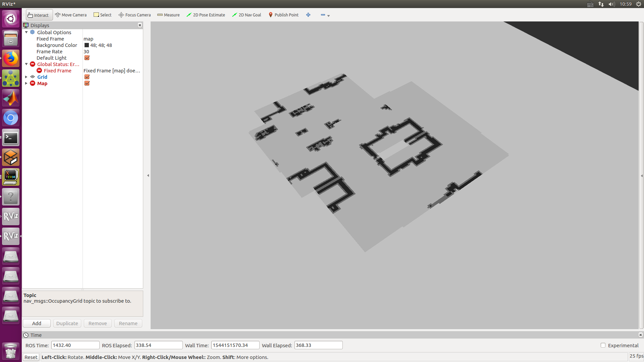Choose the Select tool
Screen dimensions: 644x362
(x=102, y=15)
